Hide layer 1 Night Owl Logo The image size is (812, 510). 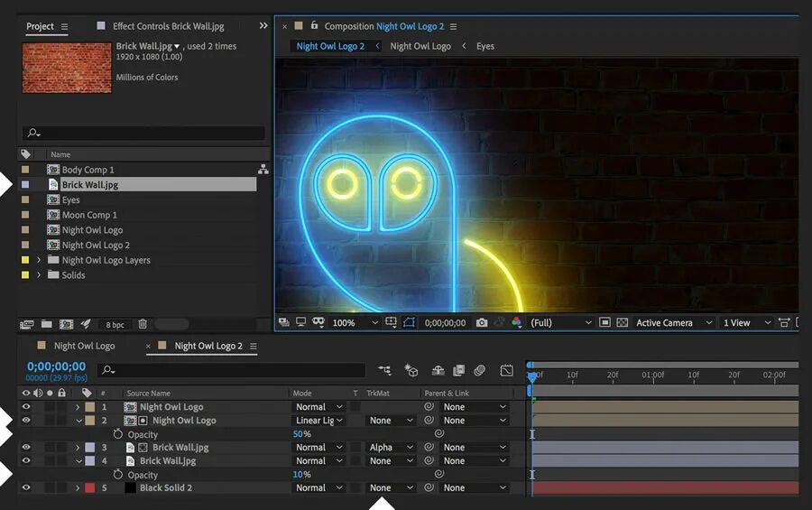coord(26,407)
